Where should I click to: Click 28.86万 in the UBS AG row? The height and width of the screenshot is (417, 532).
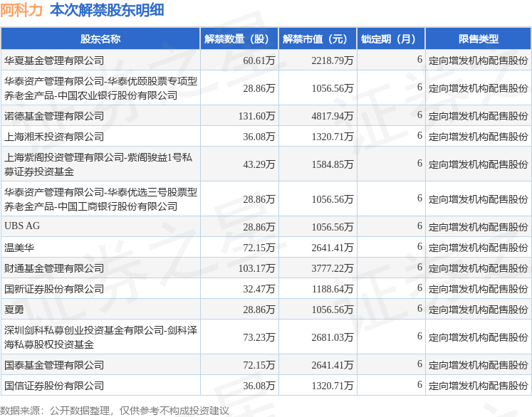click(259, 227)
